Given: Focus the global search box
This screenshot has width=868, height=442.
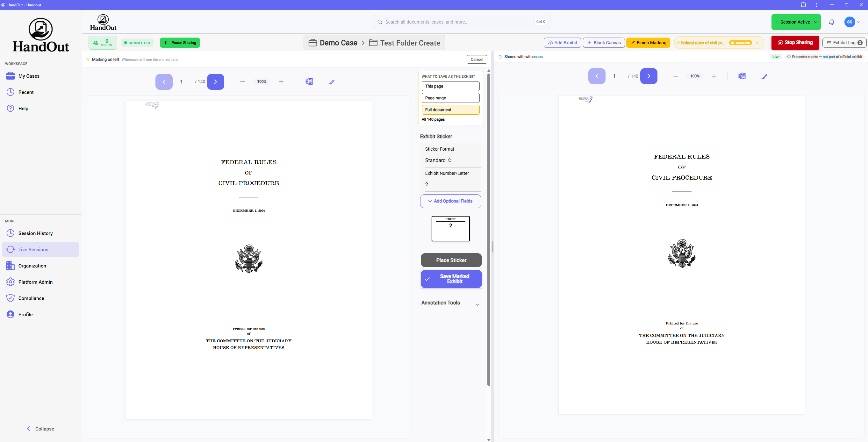Looking at the screenshot, I should 462,22.
